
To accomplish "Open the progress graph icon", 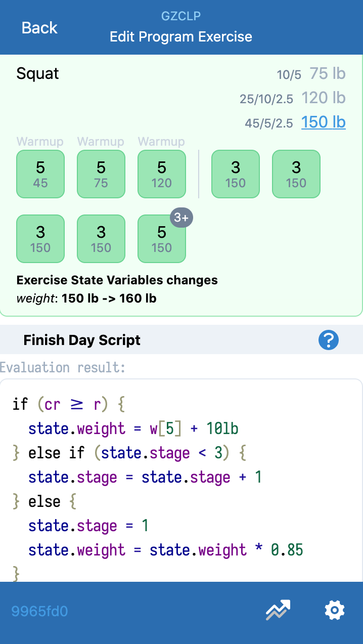I will tap(278, 611).
